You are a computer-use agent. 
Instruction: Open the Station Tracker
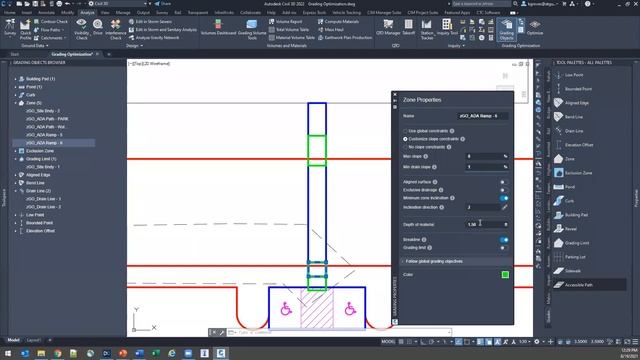tap(427, 29)
